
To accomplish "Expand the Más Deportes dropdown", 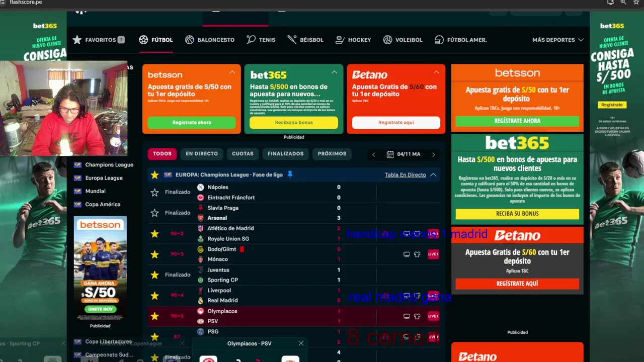I will 558,40.
